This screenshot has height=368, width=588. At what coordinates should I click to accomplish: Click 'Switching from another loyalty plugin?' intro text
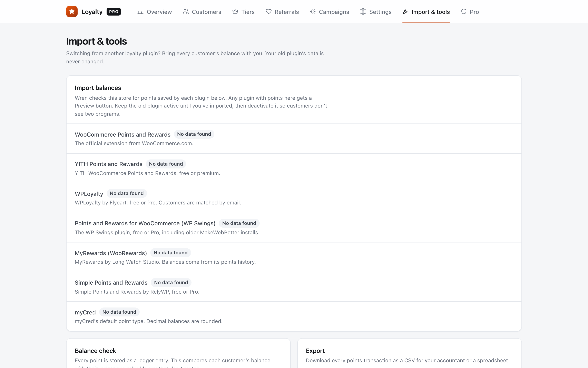point(195,57)
